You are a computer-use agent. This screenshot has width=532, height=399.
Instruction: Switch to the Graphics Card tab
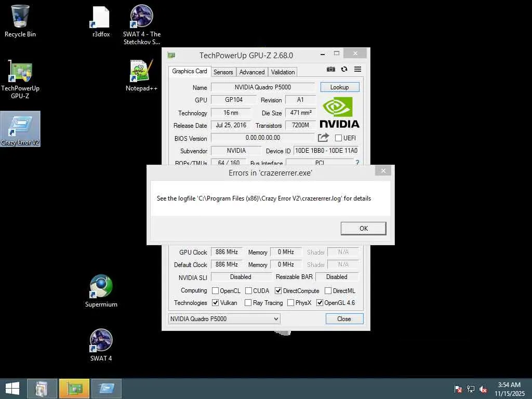click(x=189, y=71)
